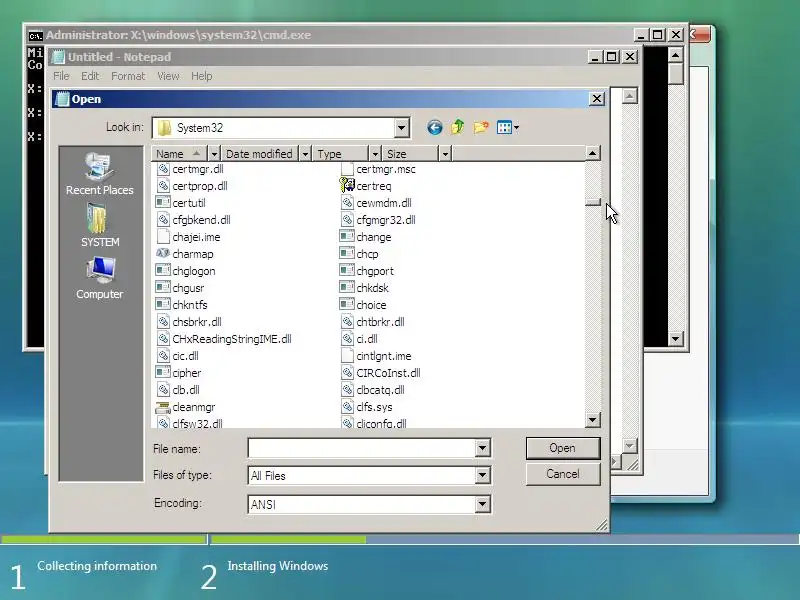Click the file list scroll up arrow
Screen dimensions: 800x600
(x=592, y=153)
